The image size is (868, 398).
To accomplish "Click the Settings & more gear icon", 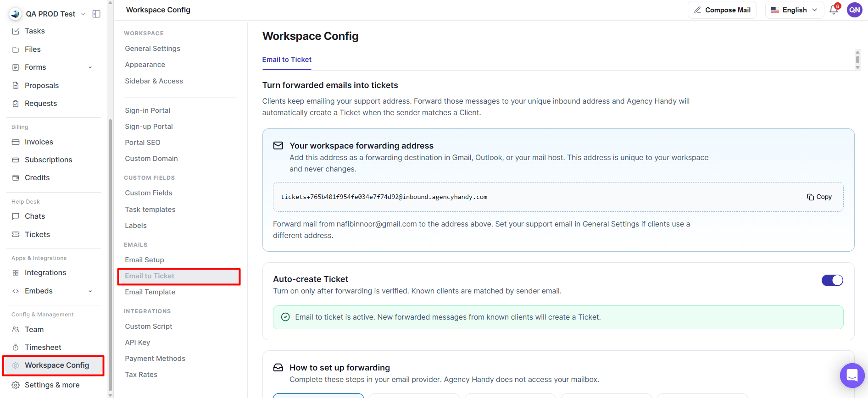I will (x=16, y=385).
